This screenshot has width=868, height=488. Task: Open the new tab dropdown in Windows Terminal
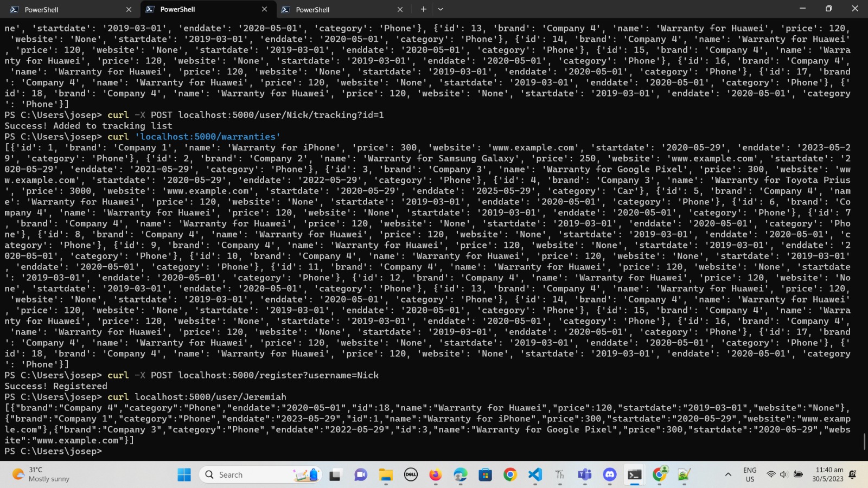440,9
